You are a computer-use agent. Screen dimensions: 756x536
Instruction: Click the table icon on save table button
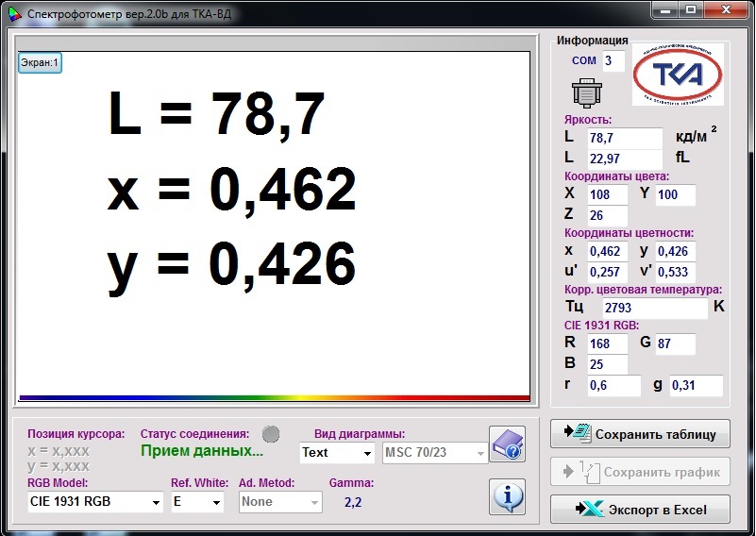(x=577, y=434)
